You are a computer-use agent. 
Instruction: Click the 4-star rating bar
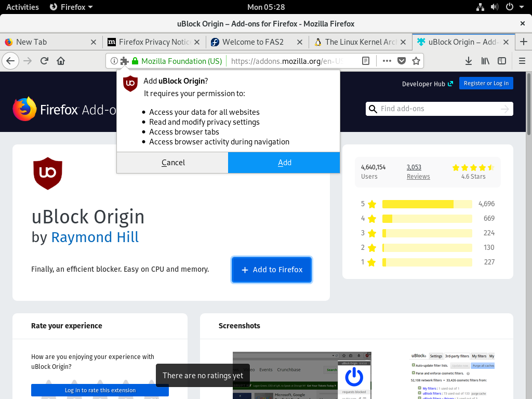(427, 219)
